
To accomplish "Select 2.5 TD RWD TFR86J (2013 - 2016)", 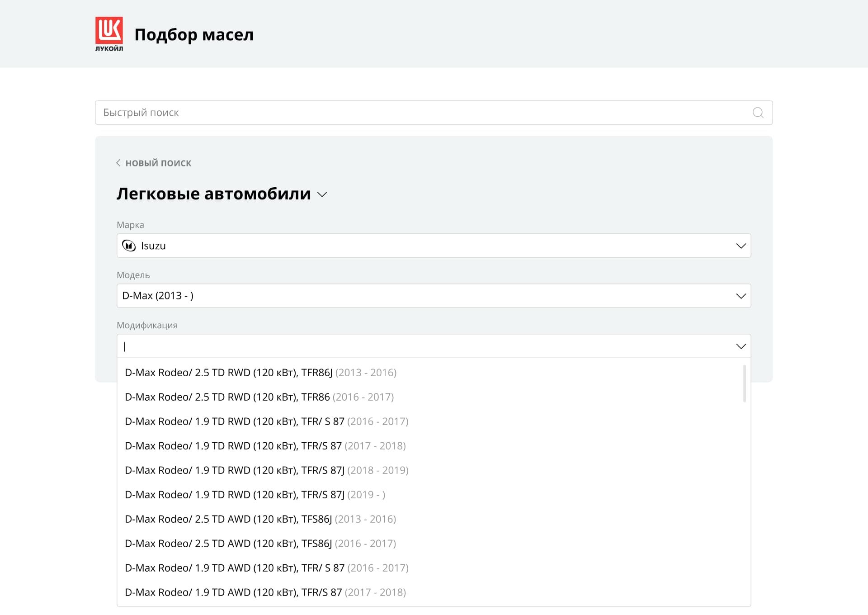I will point(260,373).
